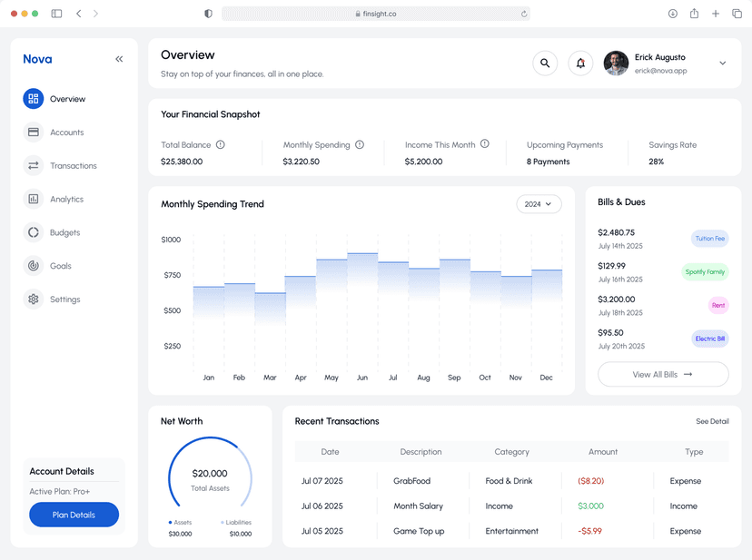
Task: Click the Income This Month info icon
Action: [x=484, y=143]
